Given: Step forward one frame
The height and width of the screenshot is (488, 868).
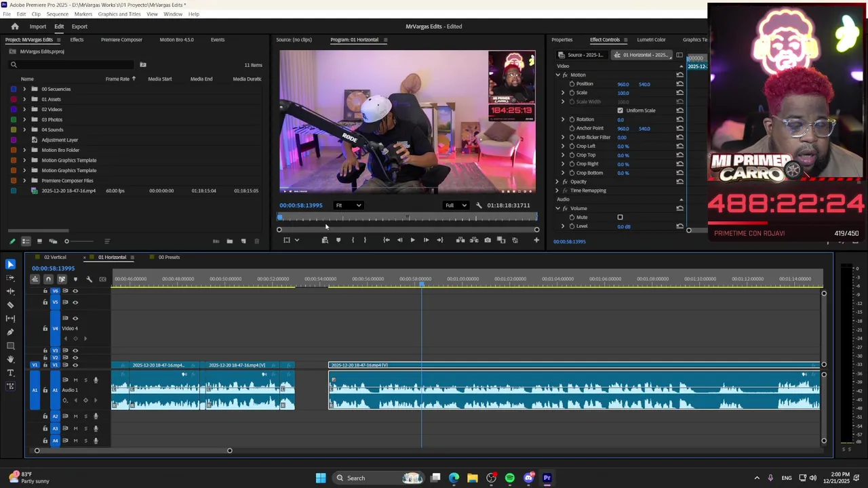Looking at the screenshot, I should tap(426, 240).
